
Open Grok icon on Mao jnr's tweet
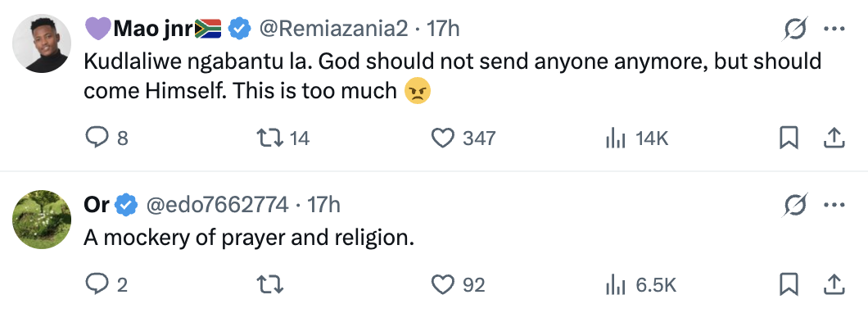point(795,29)
